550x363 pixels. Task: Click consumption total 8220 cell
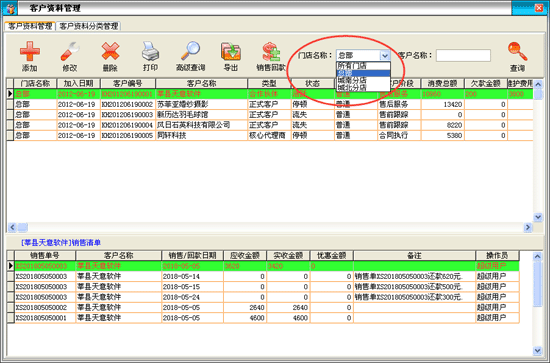tap(442, 125)
